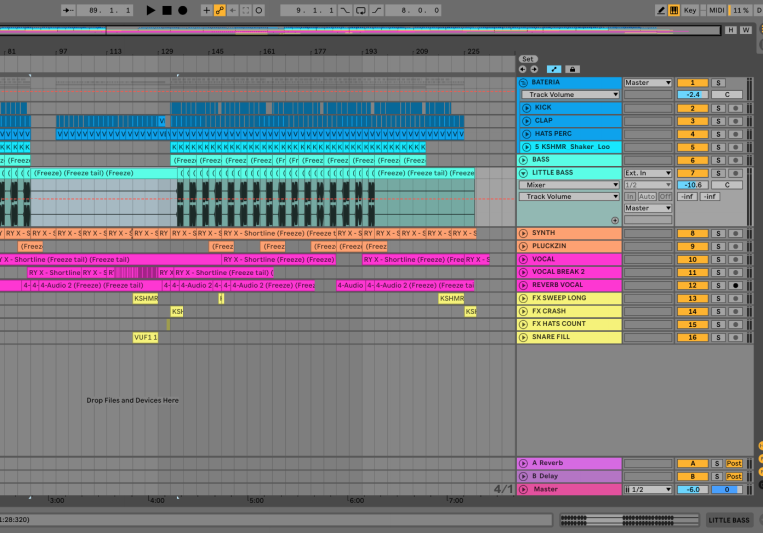Click the Capture MIDI bracket icon

pos(246,10)
